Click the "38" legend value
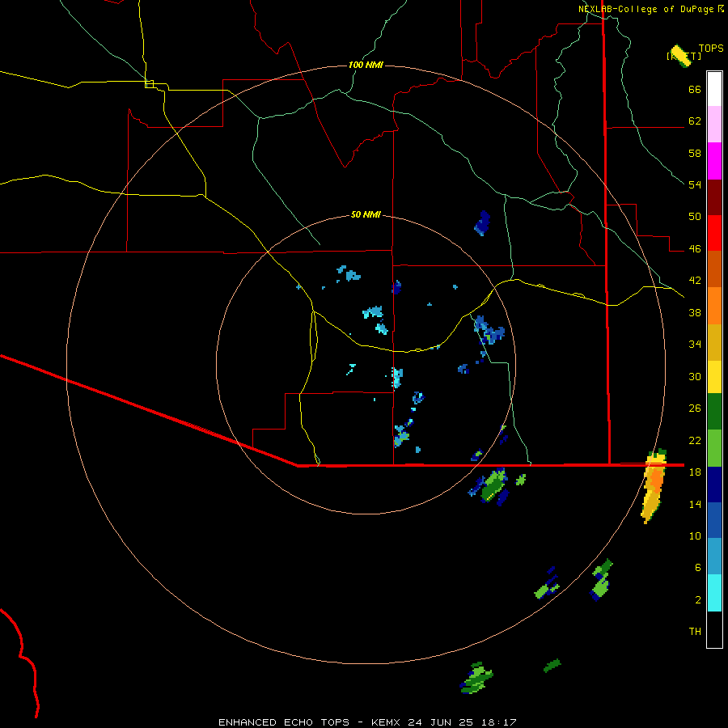The image size is (728, 728). 695,312
